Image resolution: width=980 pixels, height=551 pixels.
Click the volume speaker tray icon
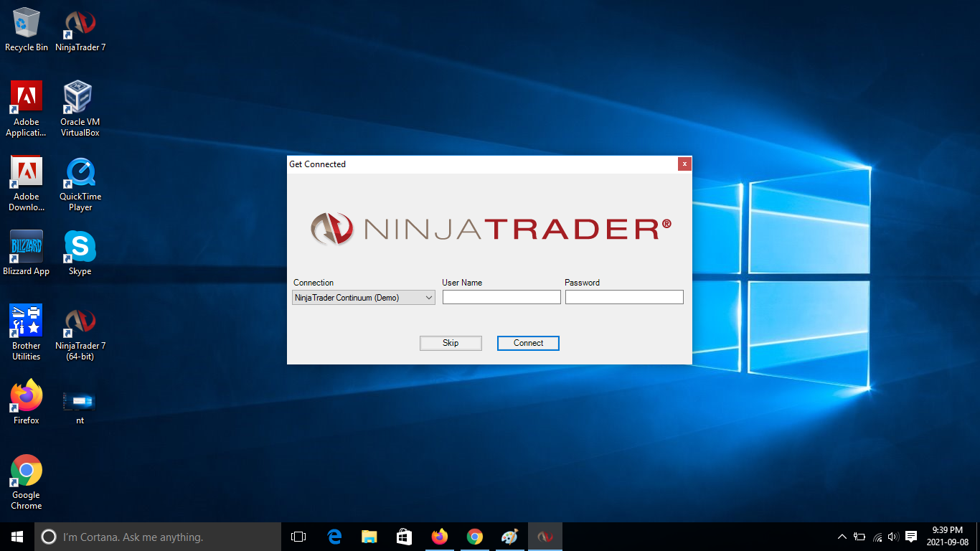point(893,537)
